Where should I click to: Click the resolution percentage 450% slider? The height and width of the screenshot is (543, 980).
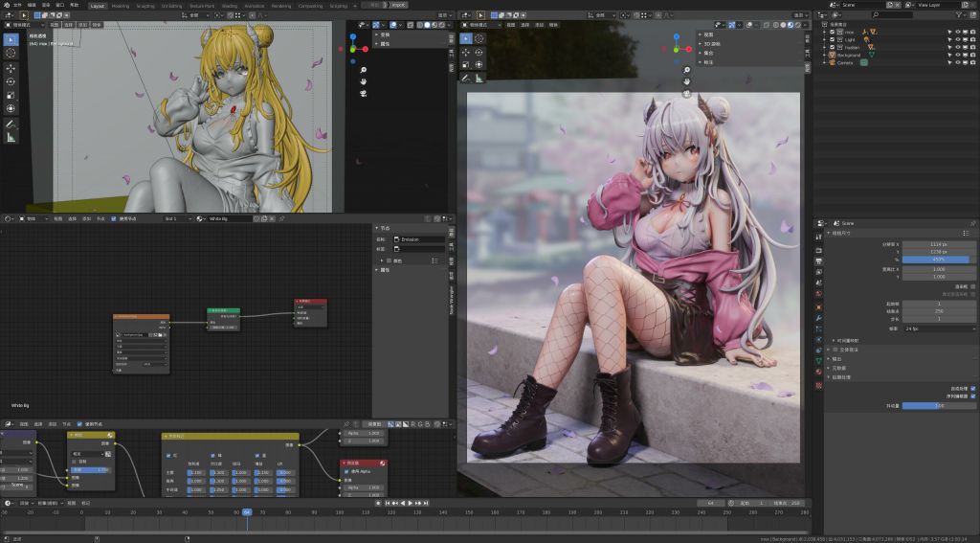939,260
